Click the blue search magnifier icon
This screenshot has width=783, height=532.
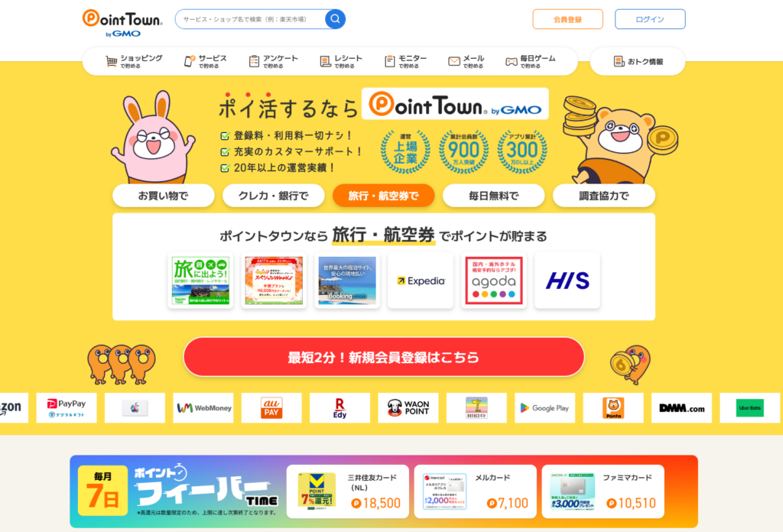[x=335, y=19]
